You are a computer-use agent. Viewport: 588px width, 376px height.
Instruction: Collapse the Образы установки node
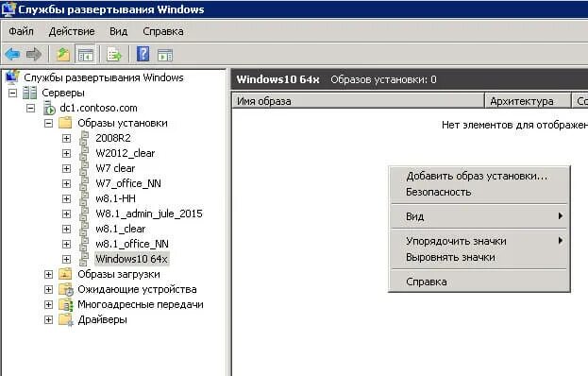click(x=49, y=123)
